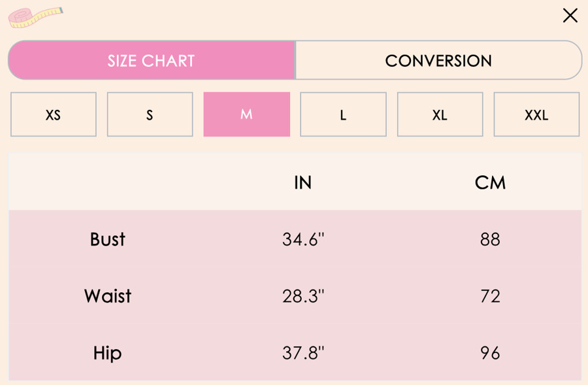Close the size chart dialog
This screenshot has width=588, height=385.
pyautogui.click(x=570, y=16)
